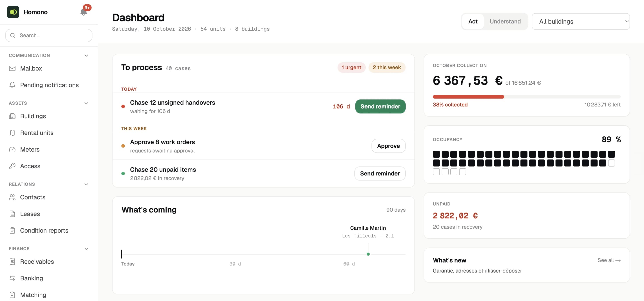Open Approve 8 work orders case
This screenshot has height=301, width=644.
tap(263, 146)
